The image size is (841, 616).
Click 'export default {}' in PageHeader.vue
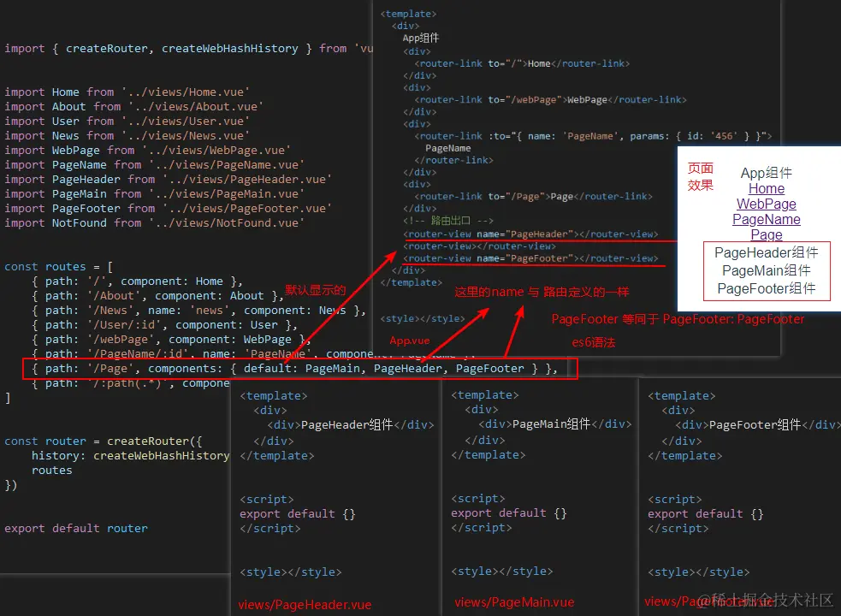298,514
